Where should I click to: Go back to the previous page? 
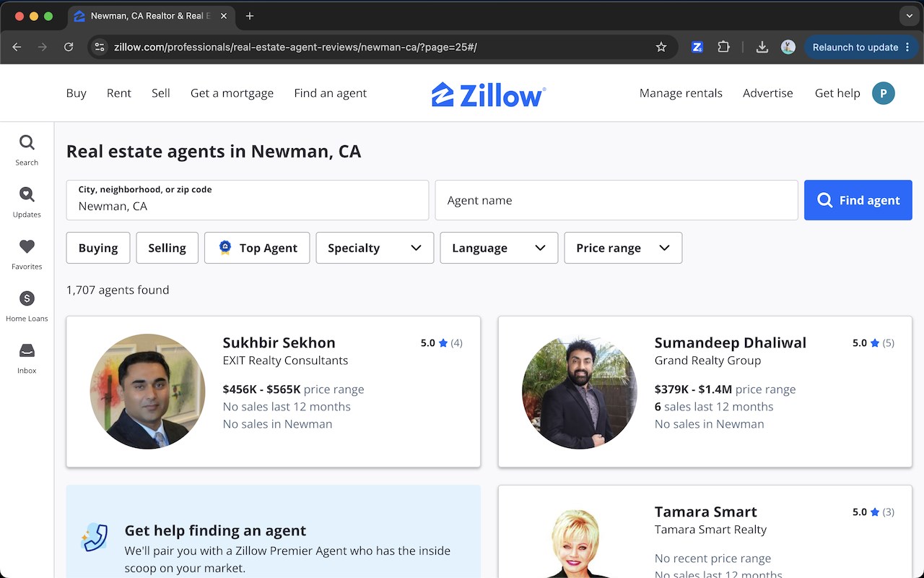[x=17, y=47]
